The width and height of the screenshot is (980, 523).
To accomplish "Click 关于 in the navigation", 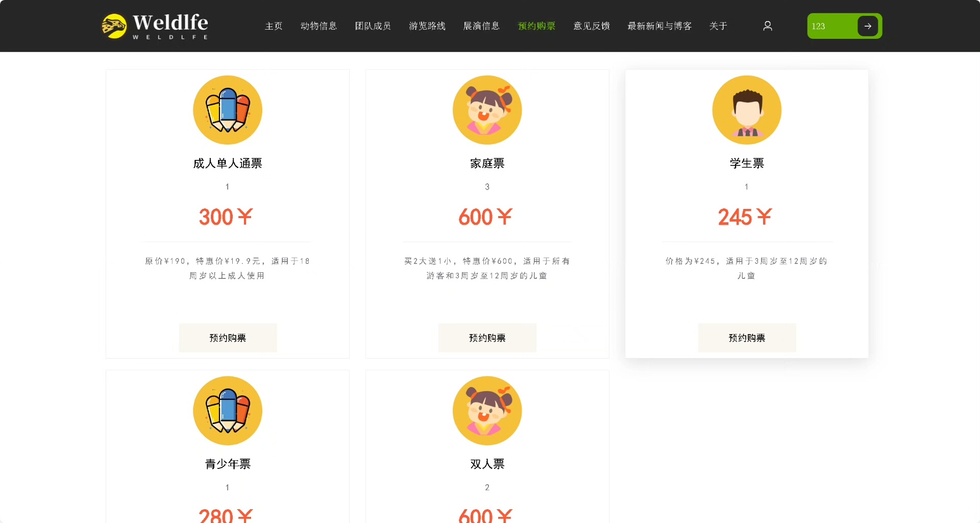I will (x=718, y=26).
